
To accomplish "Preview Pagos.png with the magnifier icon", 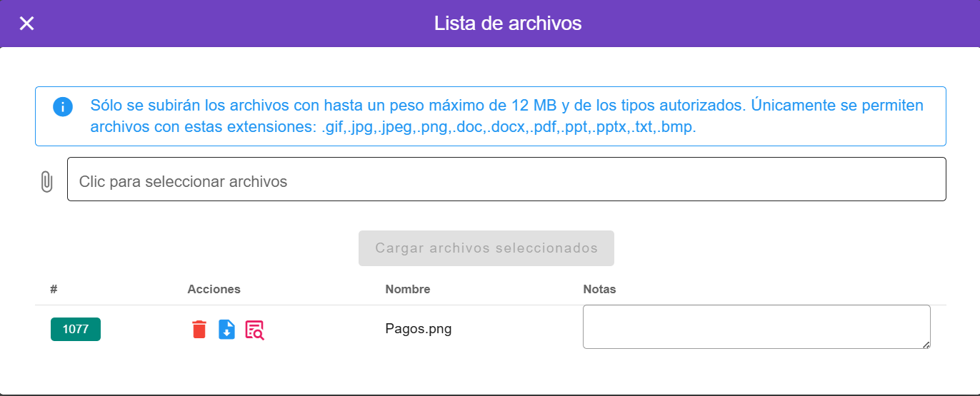I will 254,330.
